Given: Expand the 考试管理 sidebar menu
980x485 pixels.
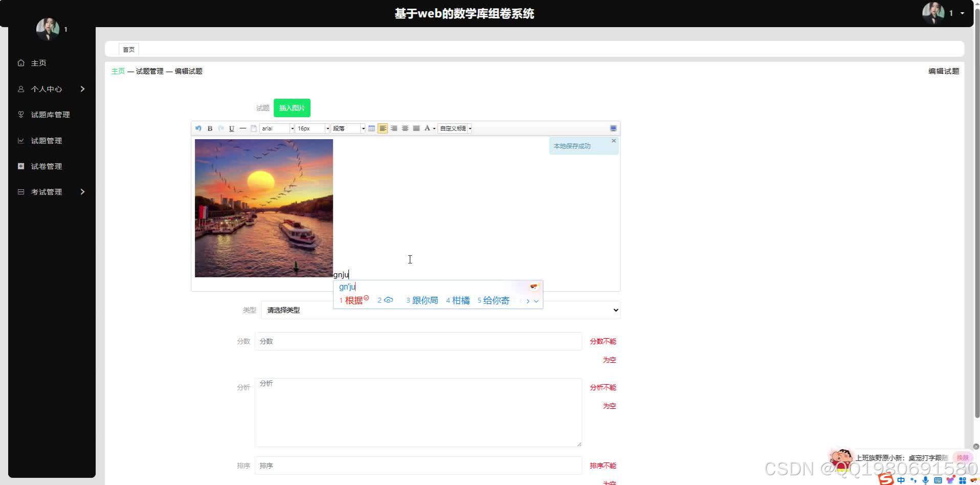Looking at the screenshot, I should click(x=46, y=191).
